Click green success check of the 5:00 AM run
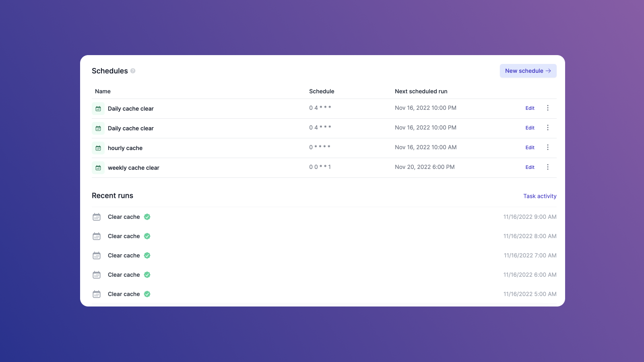 click(x=147, y=294)
